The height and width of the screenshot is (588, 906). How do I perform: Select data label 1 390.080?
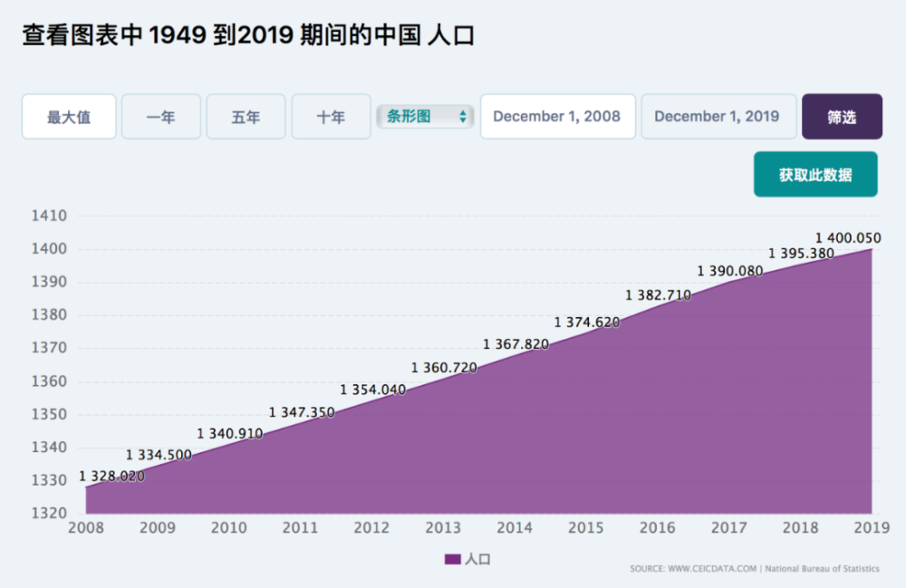click(729, 271)
